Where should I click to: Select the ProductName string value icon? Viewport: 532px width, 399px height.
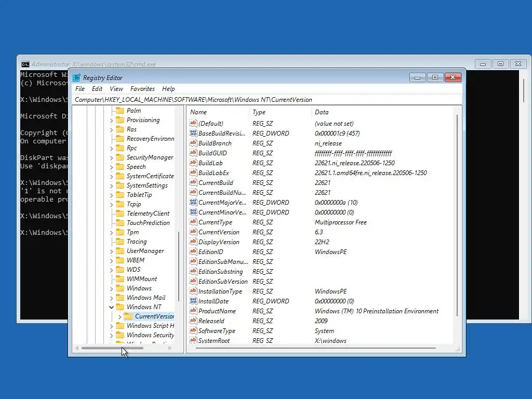coord(193,311)
